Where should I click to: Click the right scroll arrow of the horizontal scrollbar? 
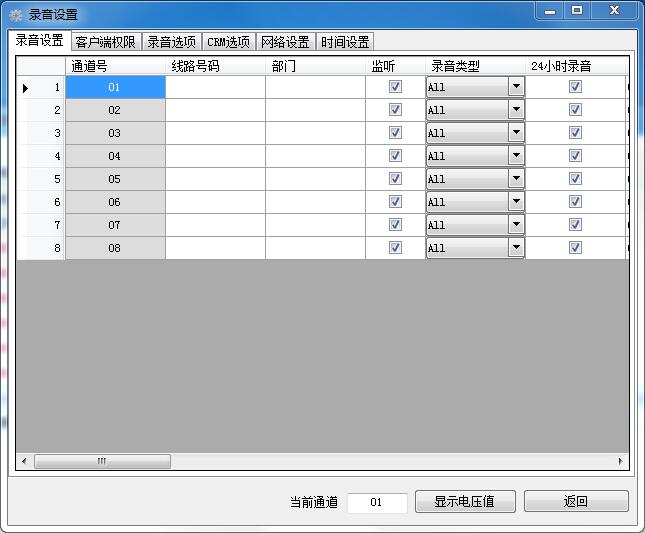(x=620, y=461)
